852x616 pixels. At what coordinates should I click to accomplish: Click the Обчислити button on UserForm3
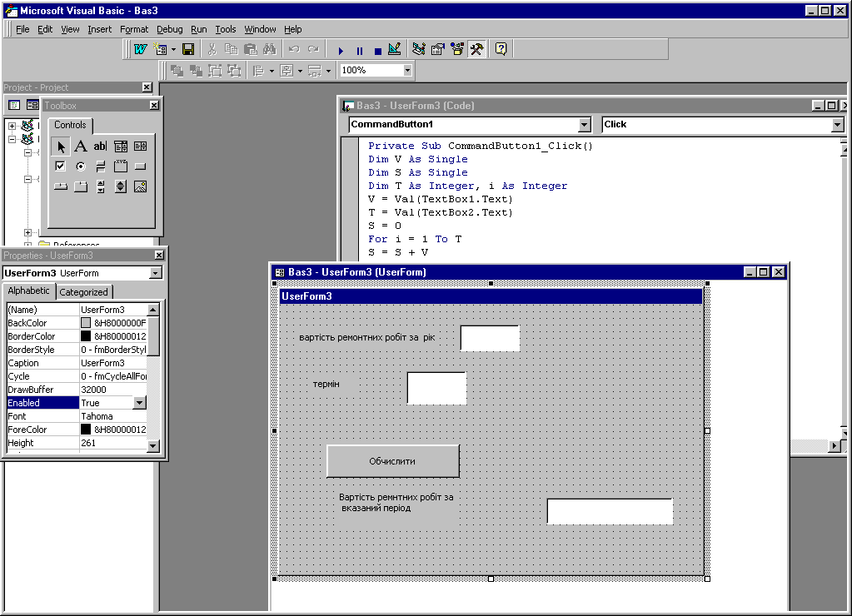pyautogui.click(x=392, y=461)
